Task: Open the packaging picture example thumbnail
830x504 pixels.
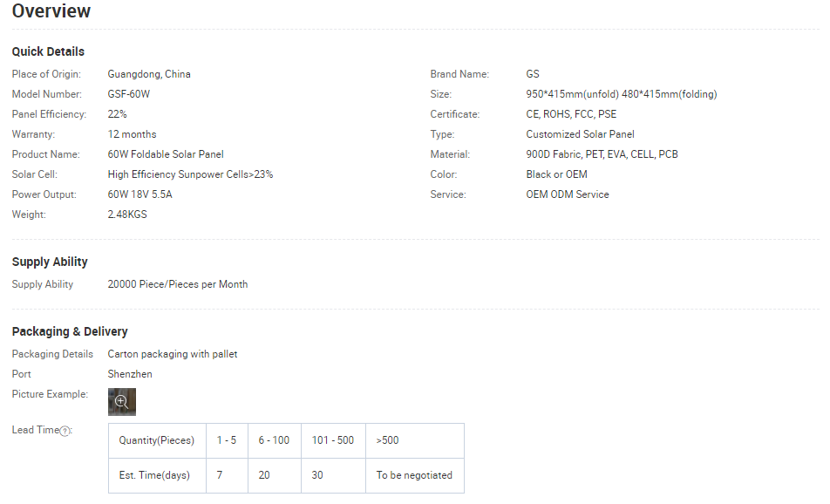Action: click(x=122, y=401)
